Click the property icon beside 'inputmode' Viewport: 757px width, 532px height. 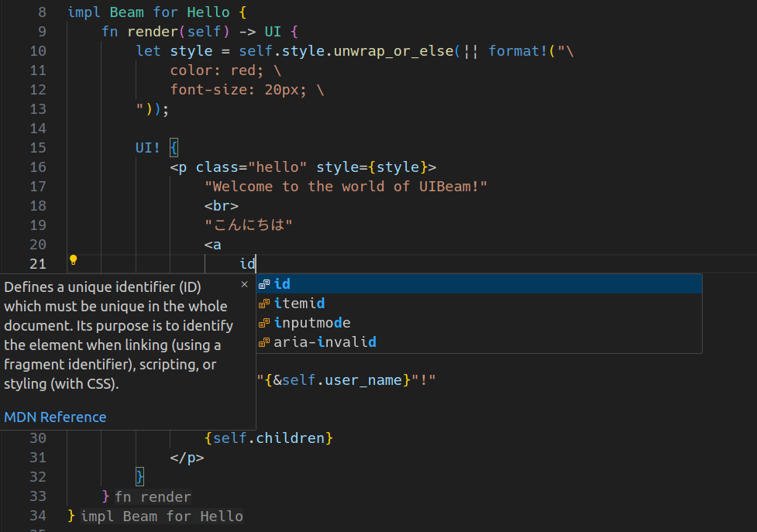264,323
